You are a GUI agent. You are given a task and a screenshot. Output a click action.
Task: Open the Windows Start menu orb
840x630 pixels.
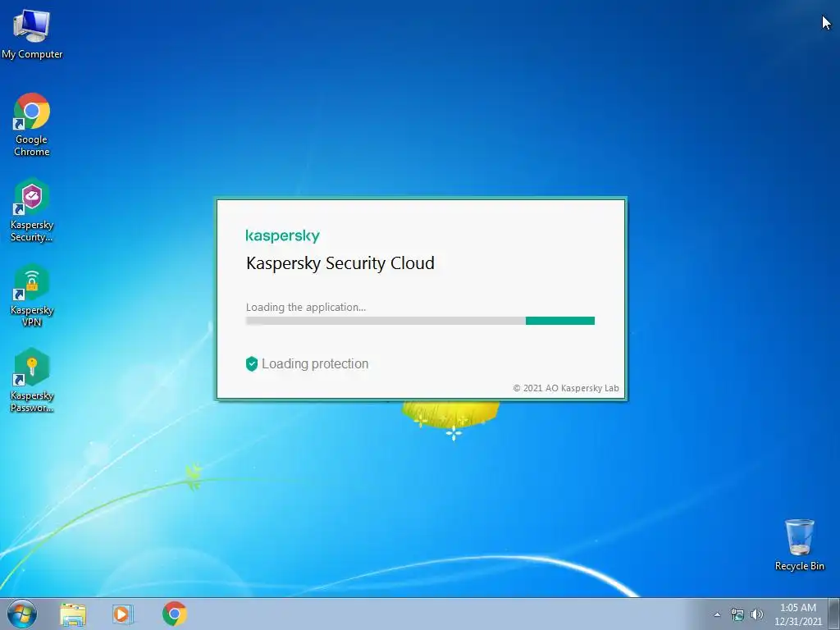tap(22, 614)
